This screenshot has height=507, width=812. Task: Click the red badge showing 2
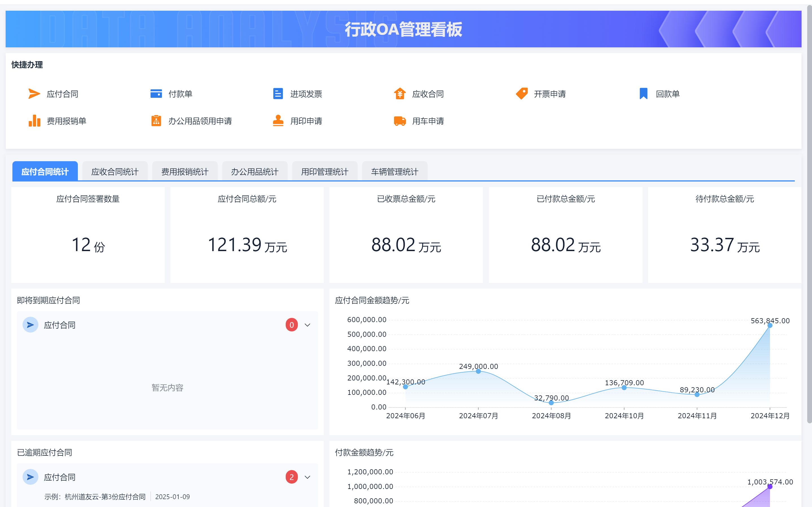[292, 477]
